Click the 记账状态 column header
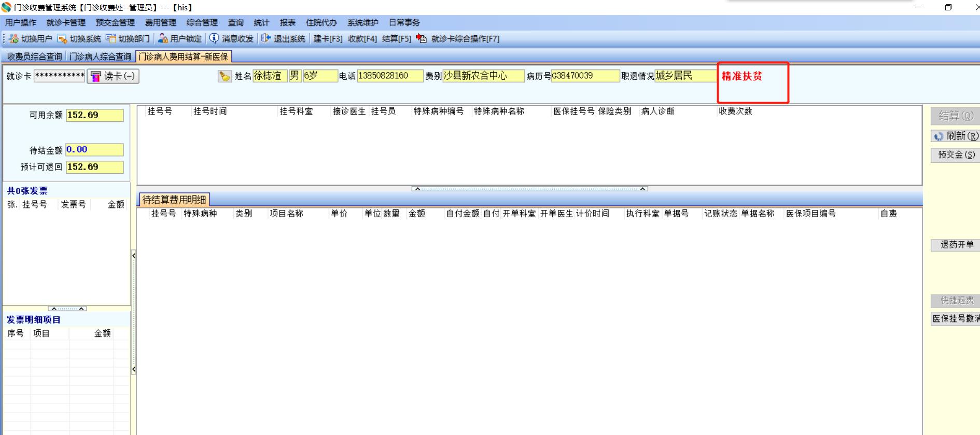Image resolution: width=980 pixels, height=435 pixels. (x=720, y=214)
